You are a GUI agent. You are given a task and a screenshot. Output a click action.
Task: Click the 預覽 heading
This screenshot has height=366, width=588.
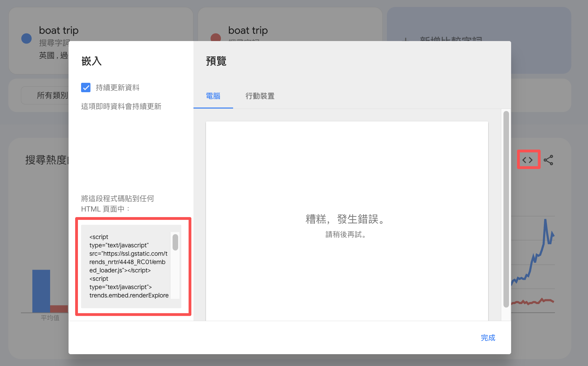click(216, 61)
